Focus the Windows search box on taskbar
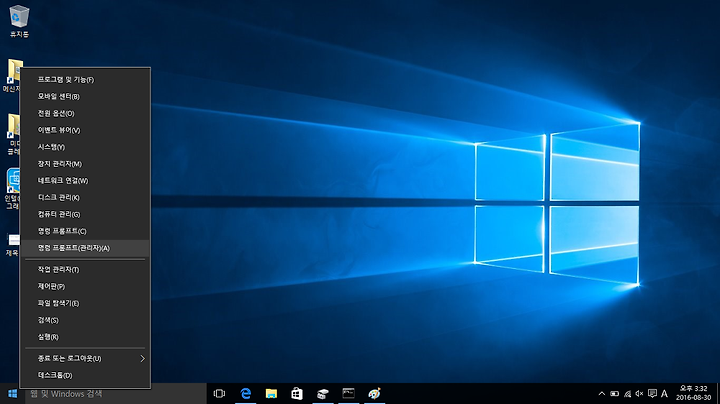720x404 pixels. pyautogui.click(x=116, y=394)
